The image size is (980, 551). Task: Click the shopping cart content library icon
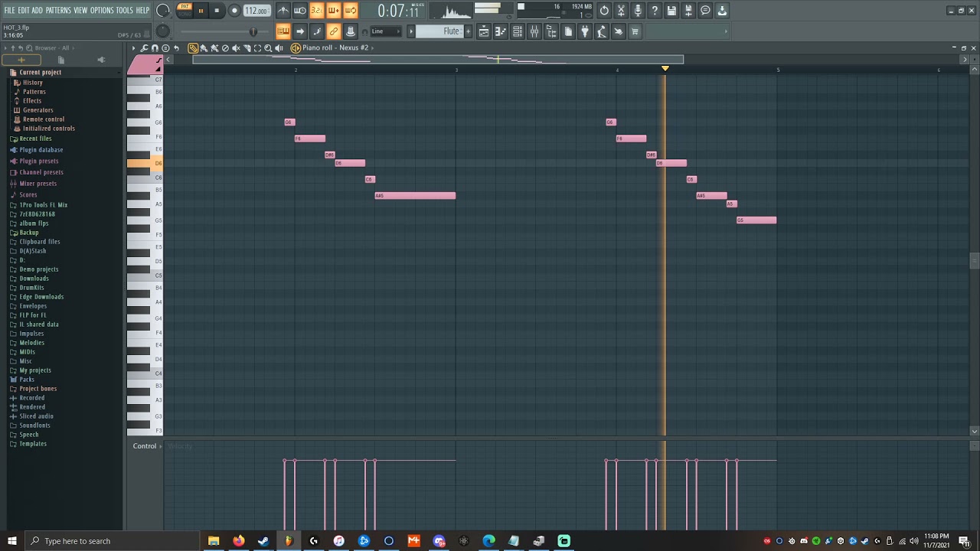click(635, 31)
